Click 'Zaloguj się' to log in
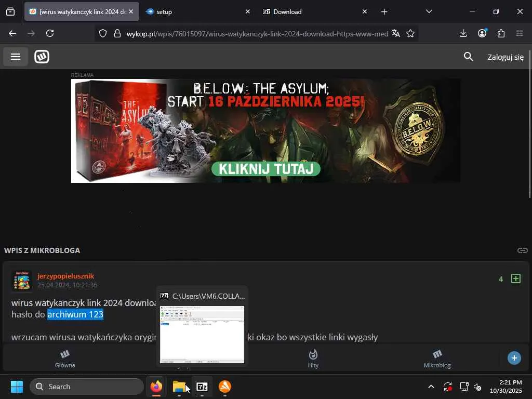 point(505,57)
